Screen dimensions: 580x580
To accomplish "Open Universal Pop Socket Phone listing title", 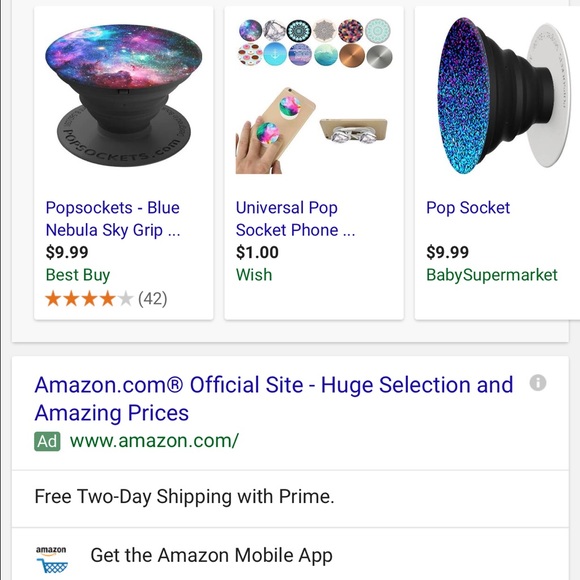I will coord(295,219).
